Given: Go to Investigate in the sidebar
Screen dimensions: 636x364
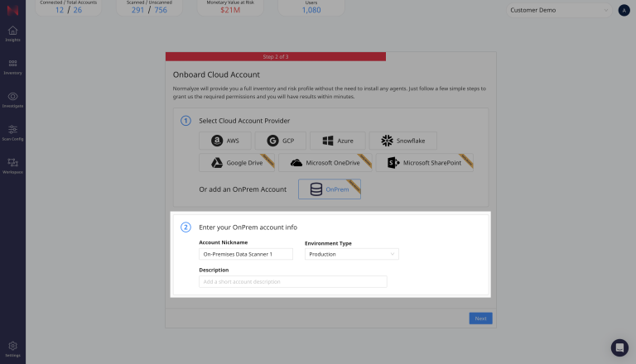Looking at the screenshot, I should click(x=12, y=99).
